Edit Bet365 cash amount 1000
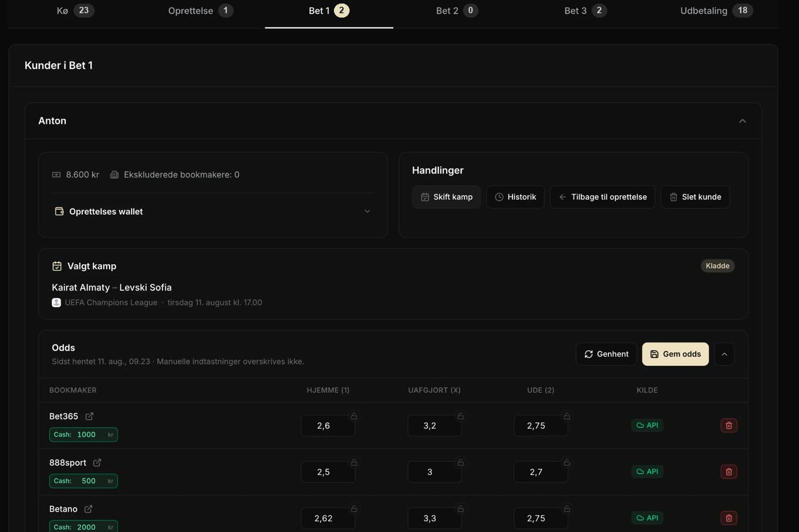 tap(83, 434)
